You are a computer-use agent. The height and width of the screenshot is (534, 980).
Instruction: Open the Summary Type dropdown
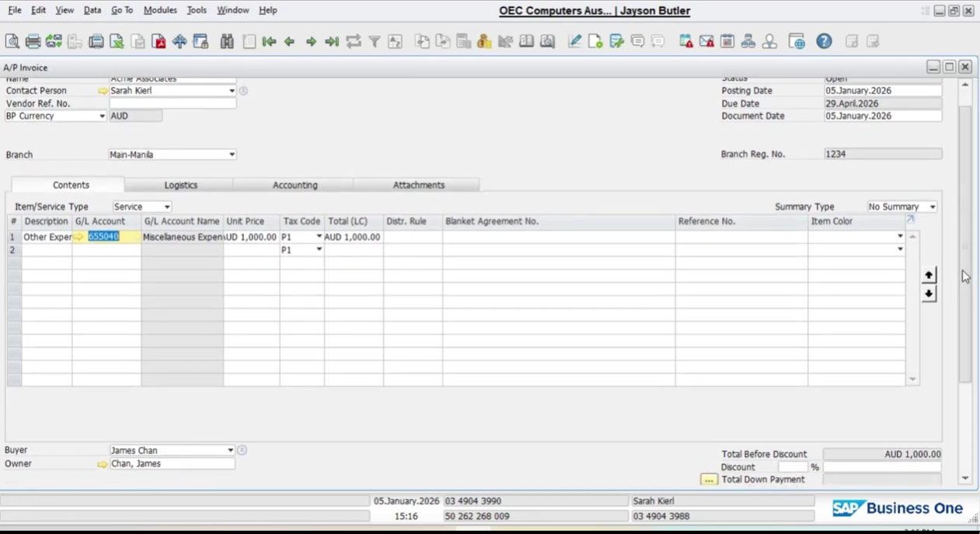[932, 208]
